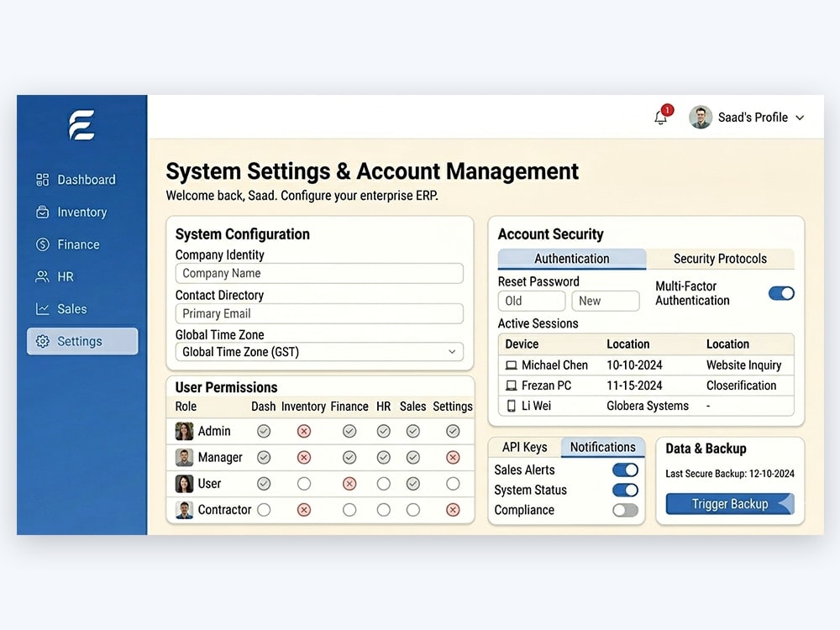This screenshot has height=630, width=840.
Task: Click the Primary Email field
Action: [x=319, y=313]
